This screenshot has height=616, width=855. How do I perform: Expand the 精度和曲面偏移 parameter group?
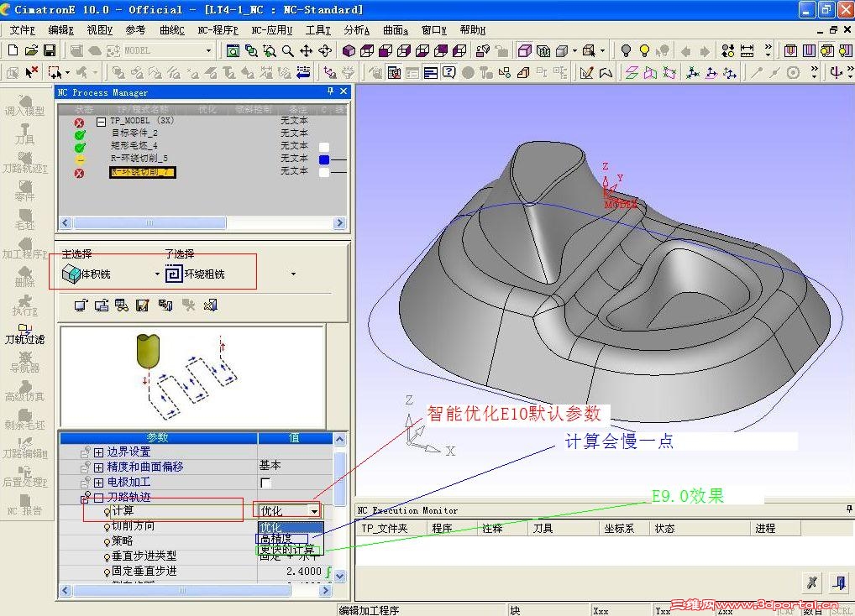(98, 467)
